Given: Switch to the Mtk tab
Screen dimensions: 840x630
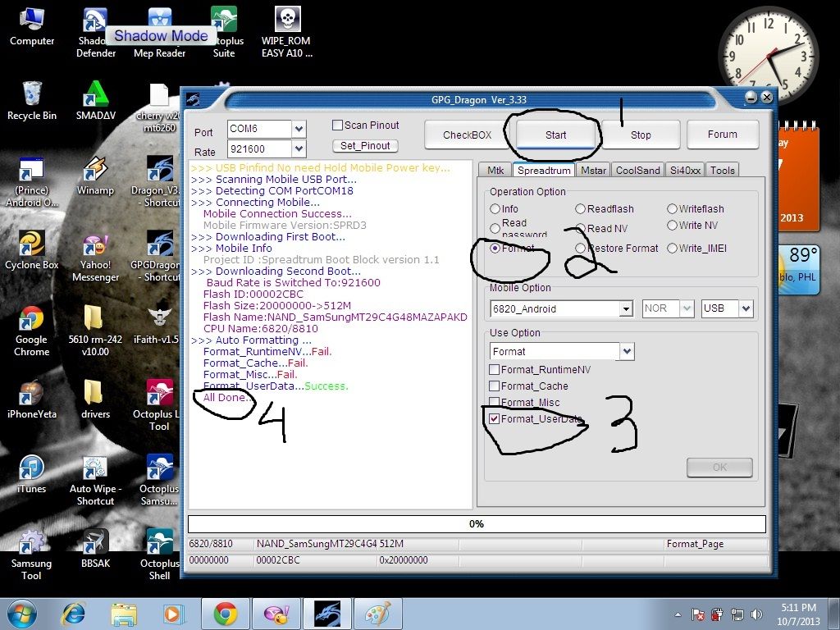Looking at the screenshot, I should [x=495, y=171].
